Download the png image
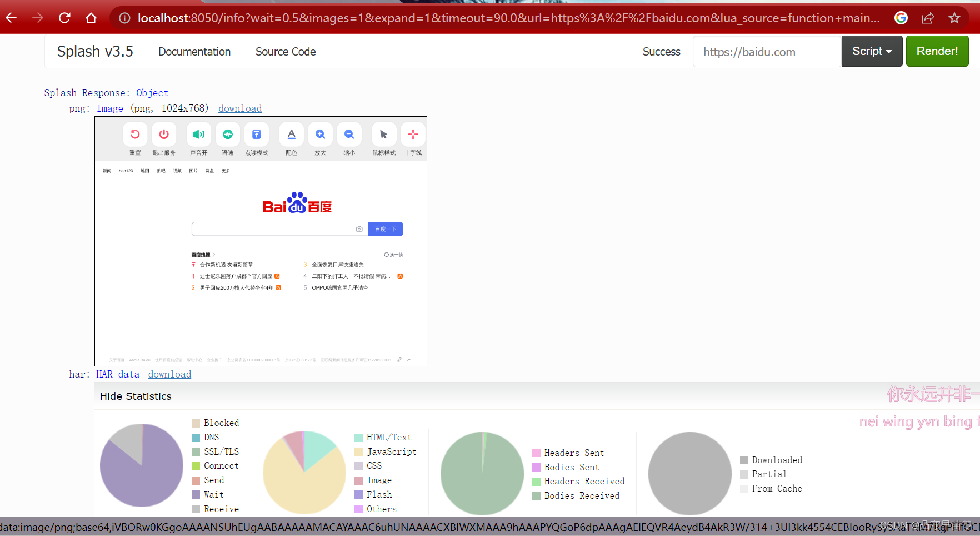The width and height of the screenshot is (980, 536). (240, 108)
